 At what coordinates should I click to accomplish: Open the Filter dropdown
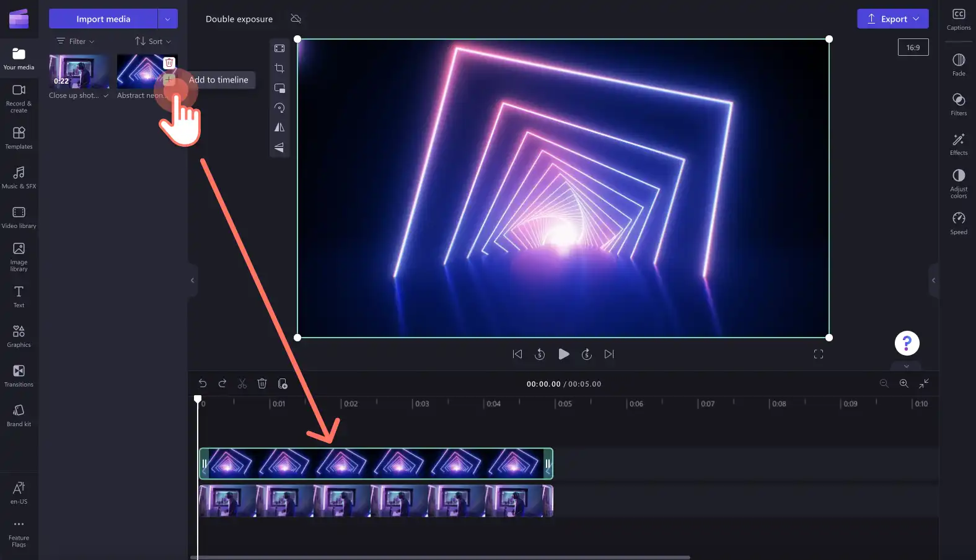(76, 42)
